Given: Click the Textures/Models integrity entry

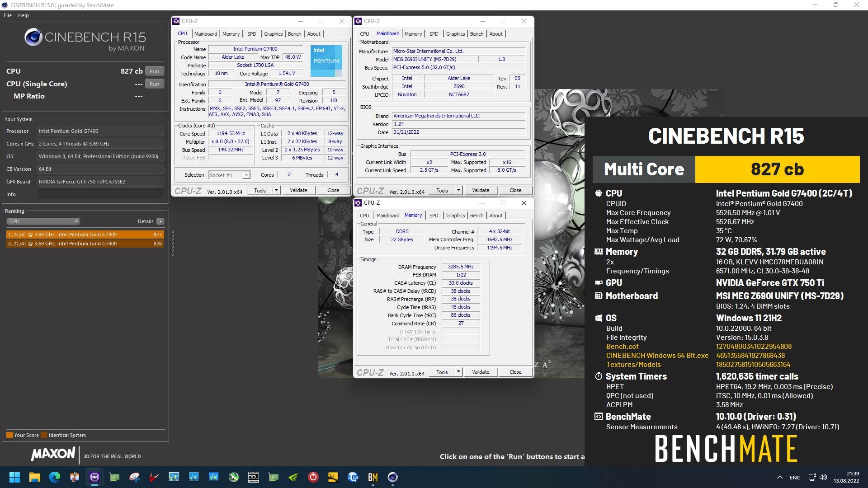Looking at the screenshot, I should (x=633, y=365).
